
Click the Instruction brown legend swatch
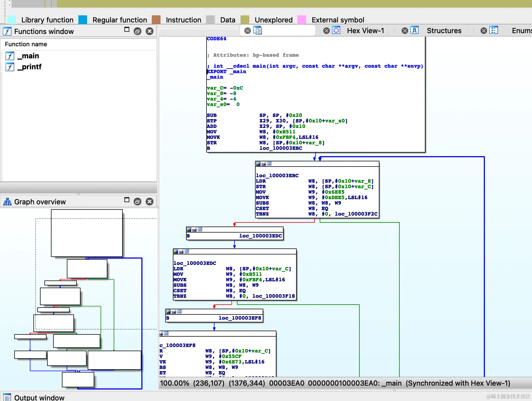pyautogui.click(x=156, y=20)
